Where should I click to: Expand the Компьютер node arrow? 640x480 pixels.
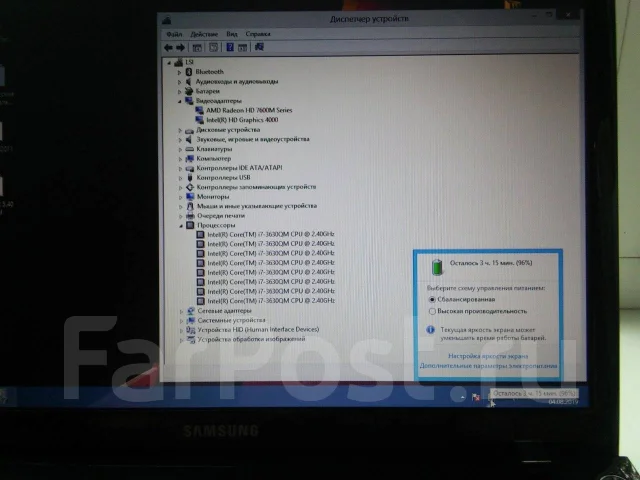click(180, 159)
